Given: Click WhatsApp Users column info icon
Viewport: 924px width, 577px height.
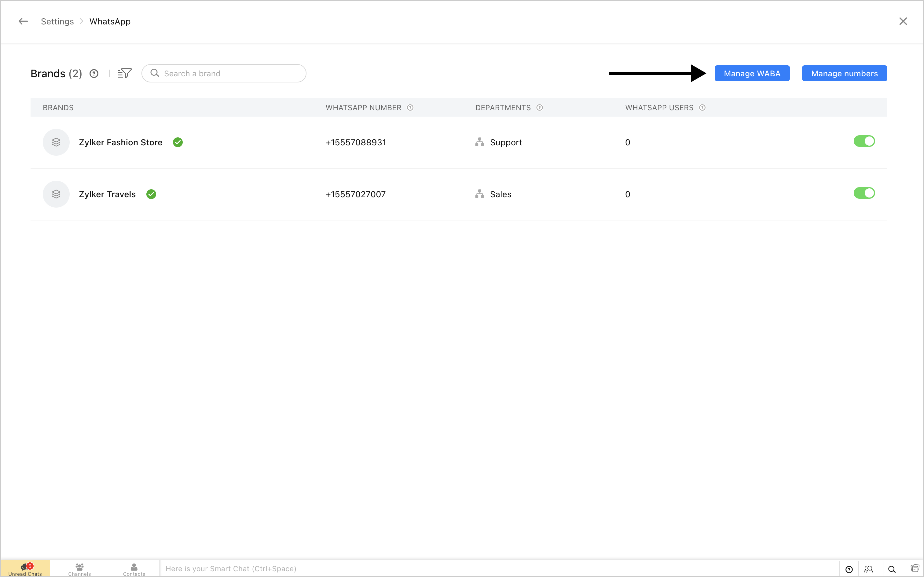Looking at the screenshot, I should click(702, 107).
